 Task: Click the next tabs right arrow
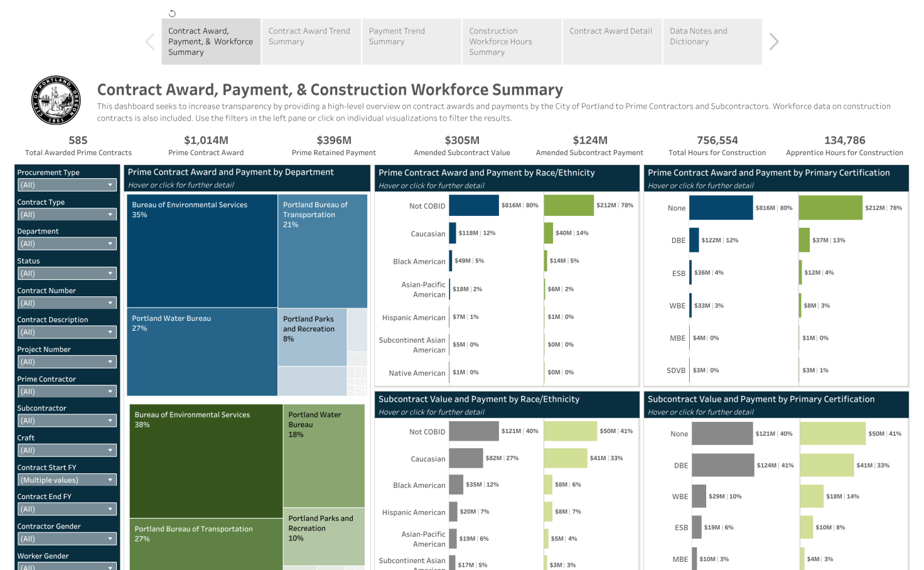[773, 42]
